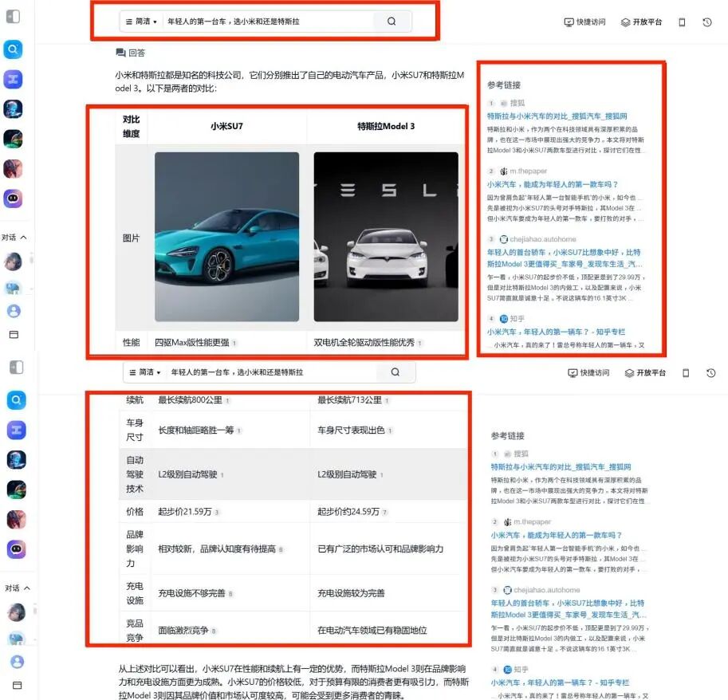Open the history clock icon in lower header

(710, 373)
